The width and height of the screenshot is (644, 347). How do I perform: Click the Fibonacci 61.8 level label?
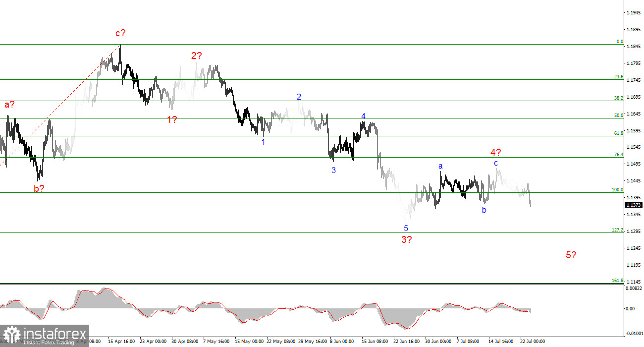pyautogui.click(x=619, y=133)
